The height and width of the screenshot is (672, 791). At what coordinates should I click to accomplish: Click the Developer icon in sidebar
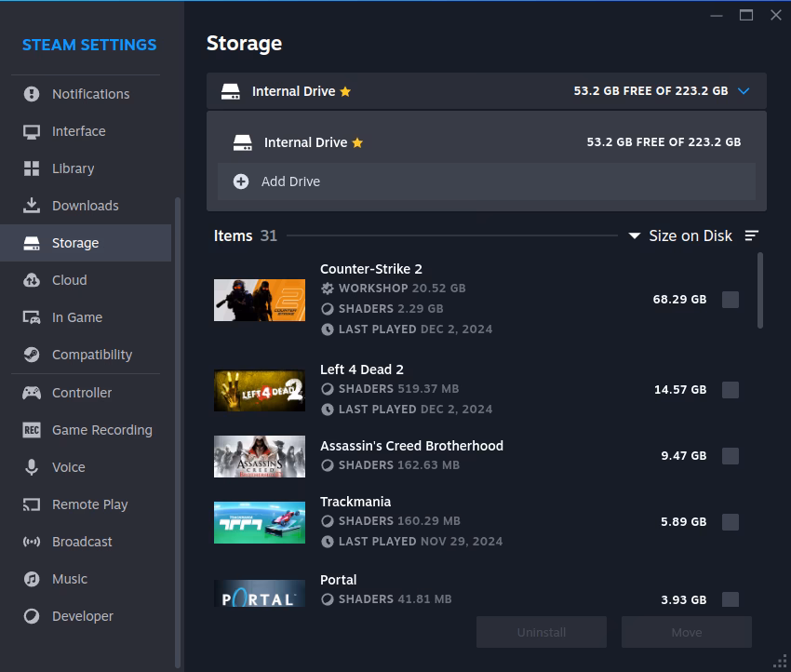click(32, 616)
